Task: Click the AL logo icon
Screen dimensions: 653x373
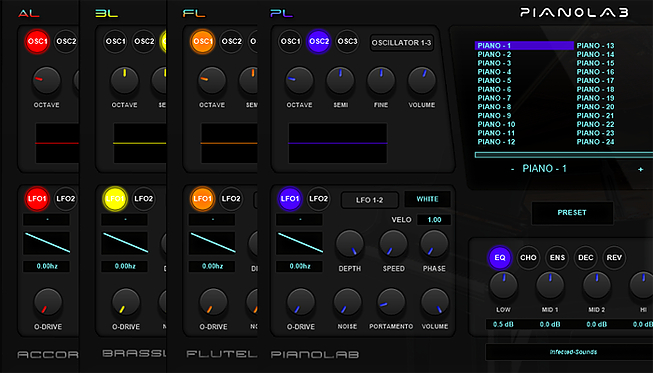Action: (x=29, y=13)
